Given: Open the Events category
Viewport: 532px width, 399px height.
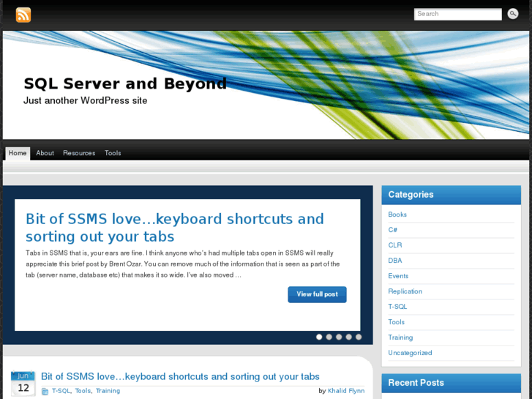Looking at the screenshot, I should (x=398, y=276).
